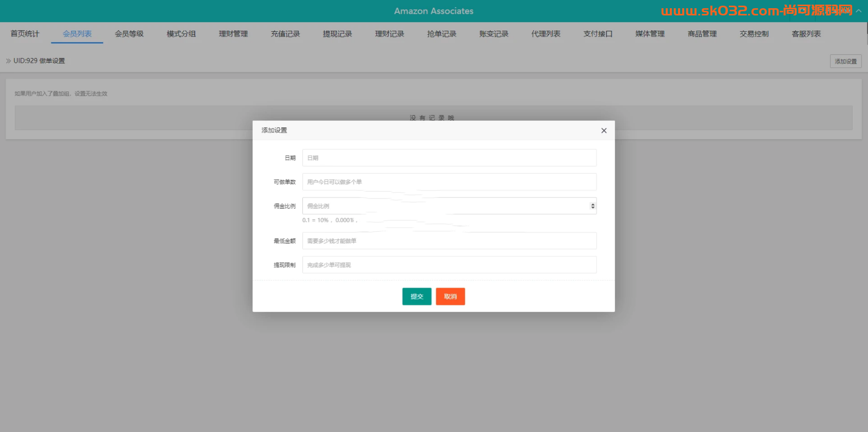Navigate to the 账变记录 tab
The image size is (868, 432).
click(494, 34)
